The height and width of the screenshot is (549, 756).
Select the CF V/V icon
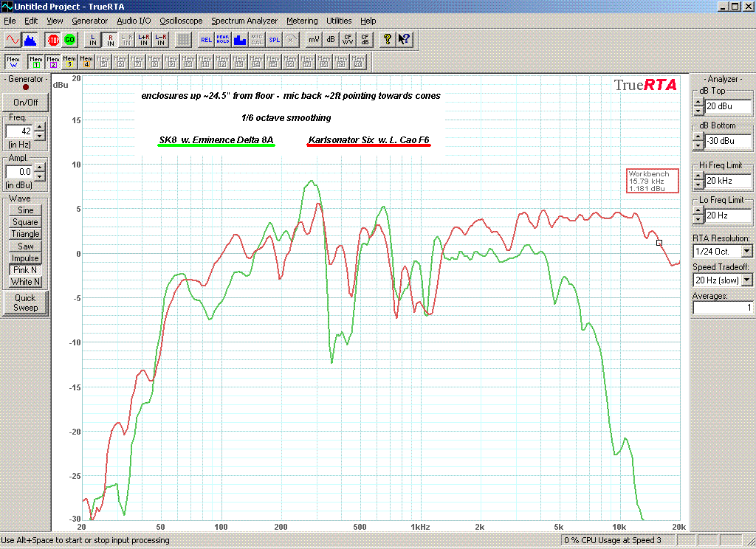tap(348, 40)
